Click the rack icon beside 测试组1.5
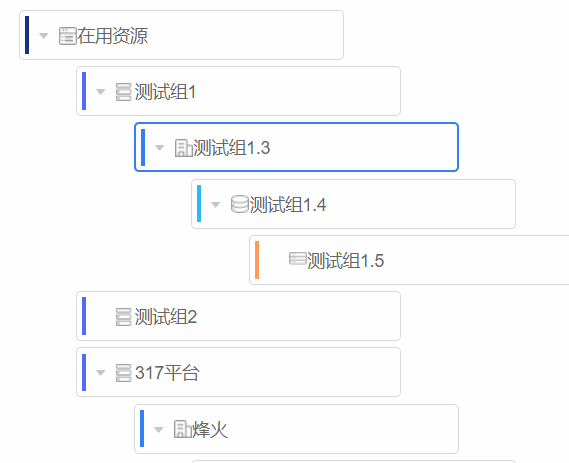Viewport: 569px width, 463px height. coord(298,259)
